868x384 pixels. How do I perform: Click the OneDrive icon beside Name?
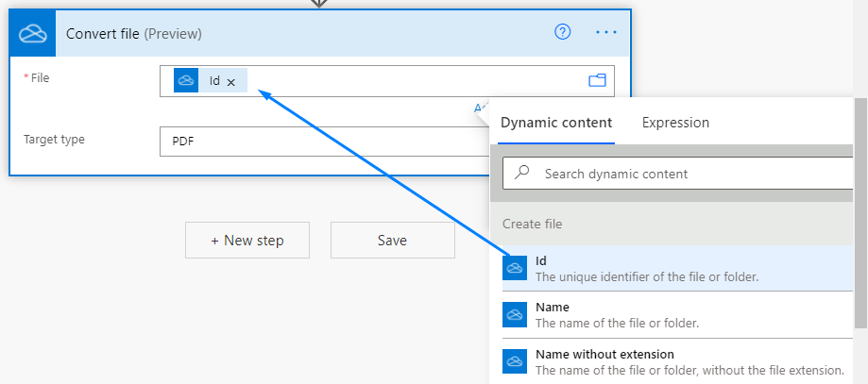[515, 315]
